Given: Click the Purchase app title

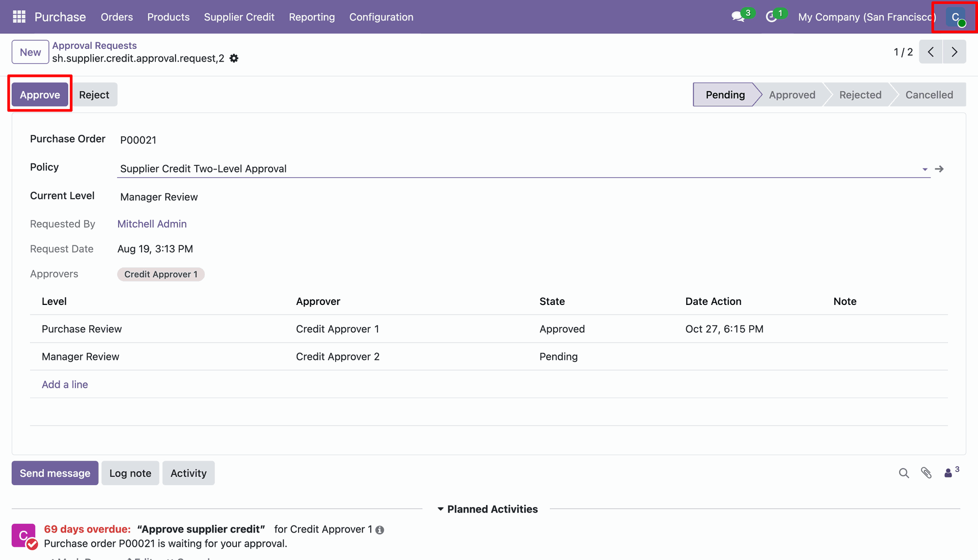Looking at the screenshot, I should point(60,17).
